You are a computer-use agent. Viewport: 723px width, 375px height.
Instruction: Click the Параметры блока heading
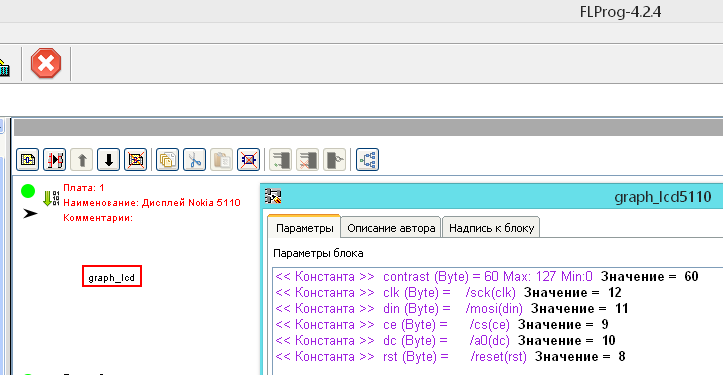318,253
